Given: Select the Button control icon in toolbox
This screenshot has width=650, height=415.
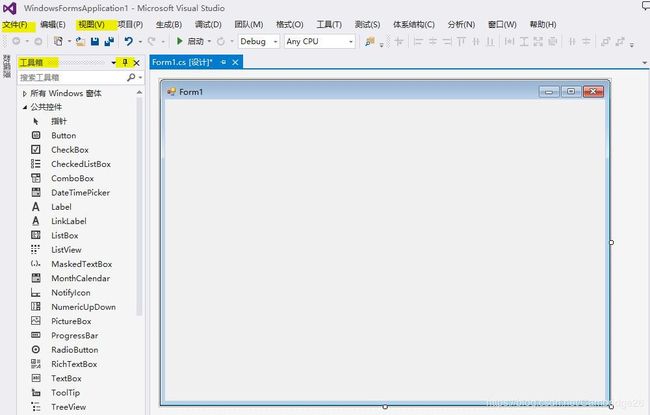Looking at the screenshot, I should (36, 135).
